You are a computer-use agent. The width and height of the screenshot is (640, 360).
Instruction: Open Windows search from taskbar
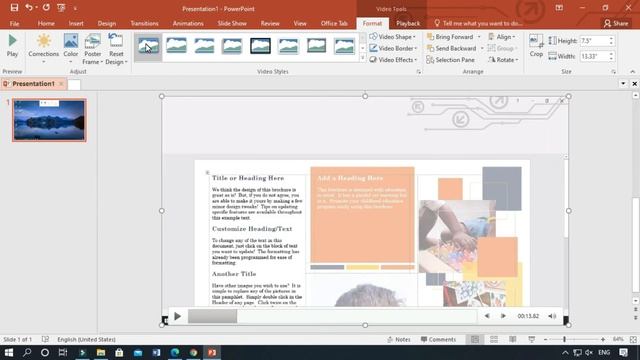tap(27, 352)
